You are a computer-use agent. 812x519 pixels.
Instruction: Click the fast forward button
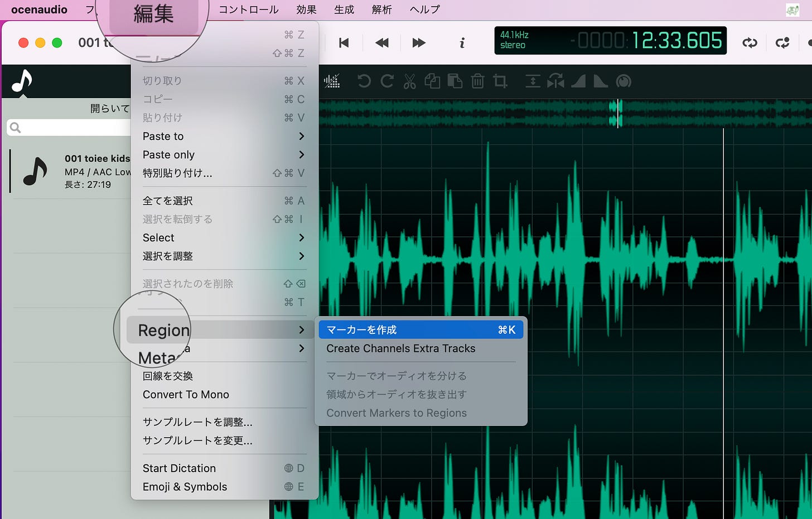419,43
